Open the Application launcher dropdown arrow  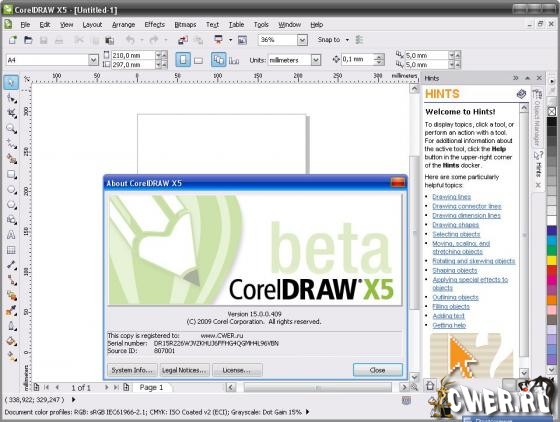pyautogui.click(x=230, y=40)
